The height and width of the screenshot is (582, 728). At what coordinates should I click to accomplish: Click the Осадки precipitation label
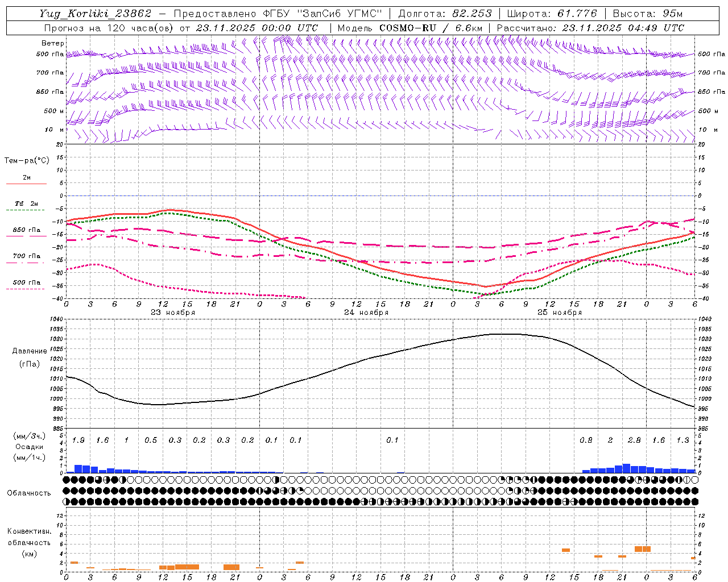[x=29, y=447]
